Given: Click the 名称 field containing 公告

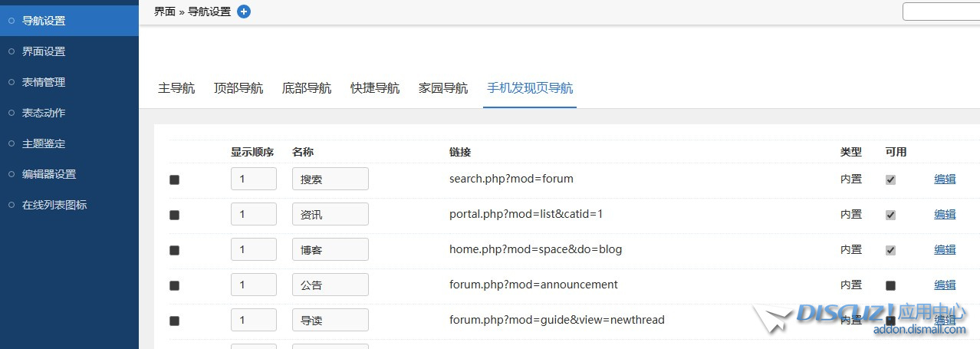Looking at the screenshot, I should pyautogui.click(x=330, y=285).
